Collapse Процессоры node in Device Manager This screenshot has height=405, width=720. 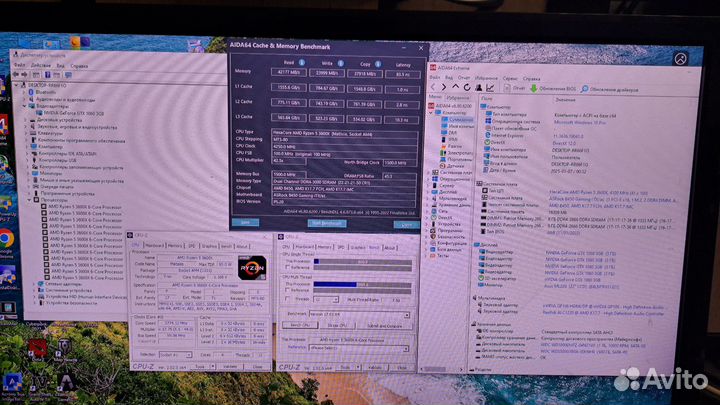tap(30, 200)
